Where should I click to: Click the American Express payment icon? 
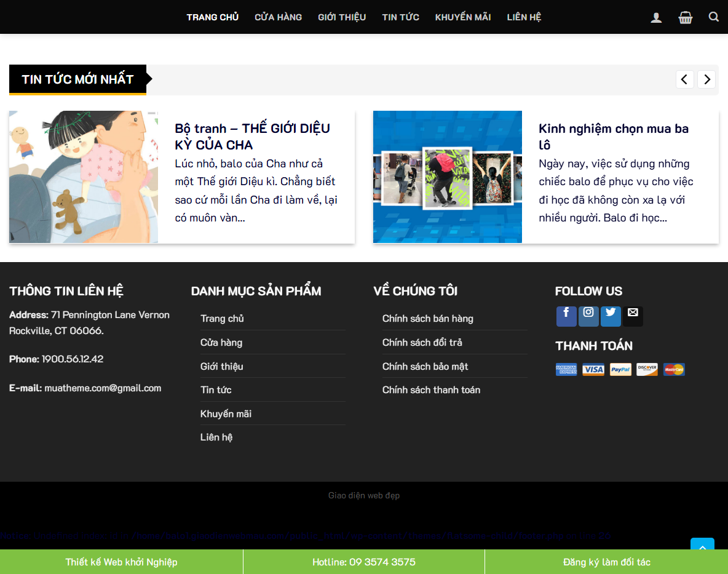click(566, 369)
